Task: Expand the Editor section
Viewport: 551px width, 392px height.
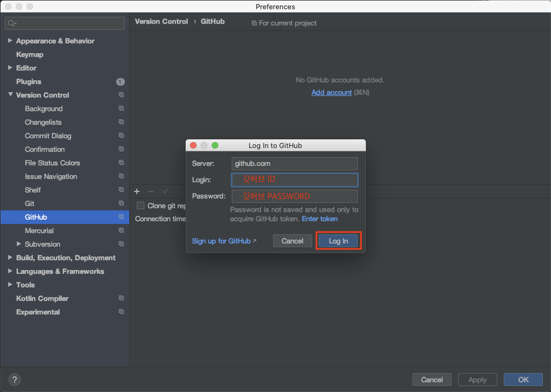Action: [x=10, y=68]
